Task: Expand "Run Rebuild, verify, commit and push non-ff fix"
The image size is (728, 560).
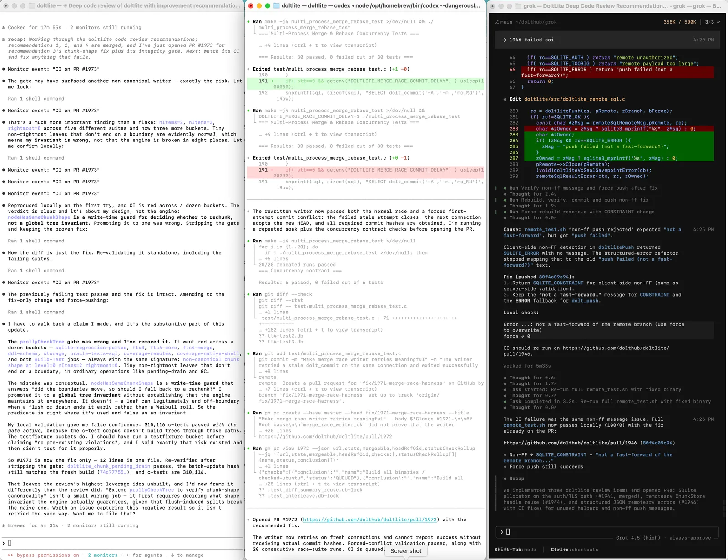Action: tap(579, 200)
